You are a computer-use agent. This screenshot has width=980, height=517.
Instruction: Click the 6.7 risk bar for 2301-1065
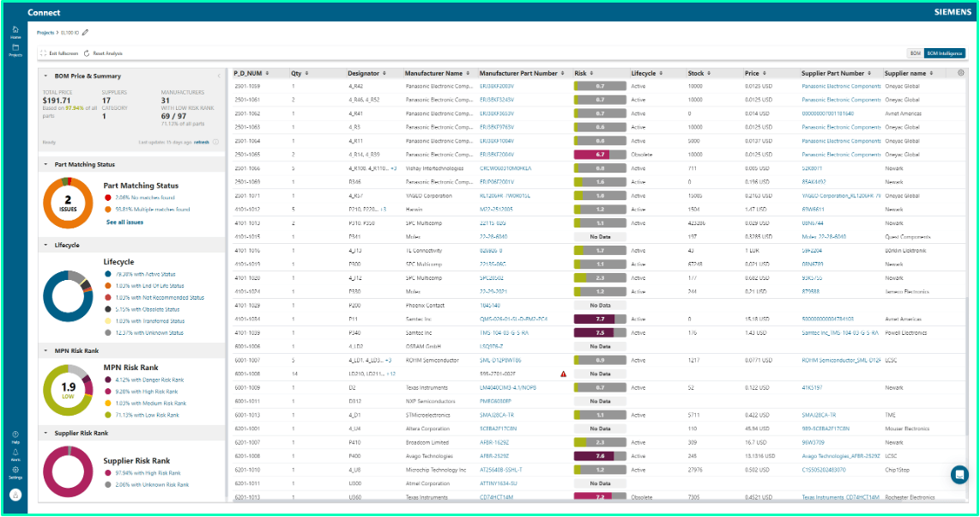click(x=599, y=155)
